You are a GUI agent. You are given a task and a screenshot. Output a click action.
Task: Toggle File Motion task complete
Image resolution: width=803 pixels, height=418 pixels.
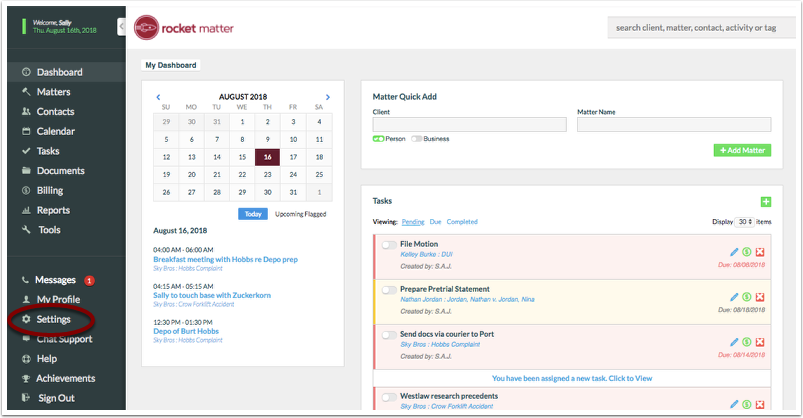coord(389,245)
